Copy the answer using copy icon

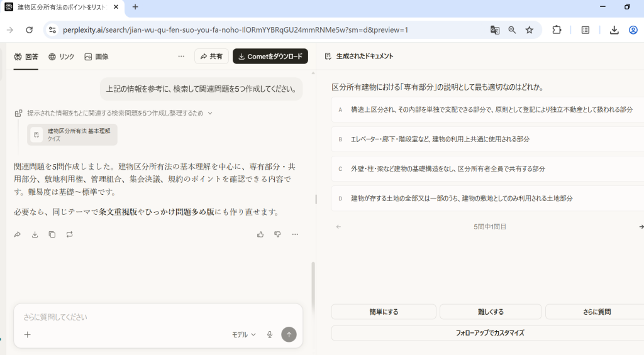52,234
